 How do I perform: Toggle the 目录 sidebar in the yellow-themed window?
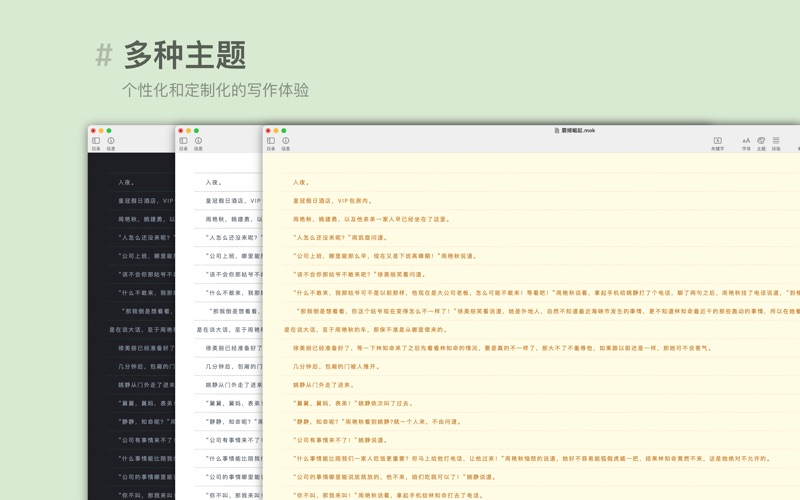271,141
